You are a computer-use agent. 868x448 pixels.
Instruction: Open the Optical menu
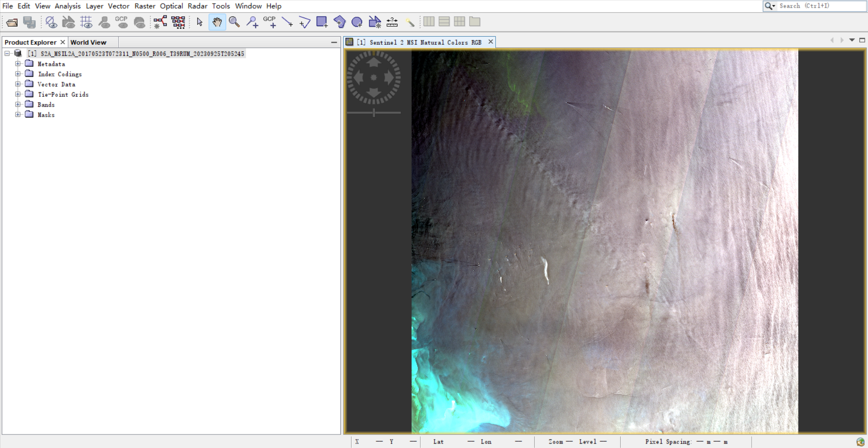coord(171,6)
